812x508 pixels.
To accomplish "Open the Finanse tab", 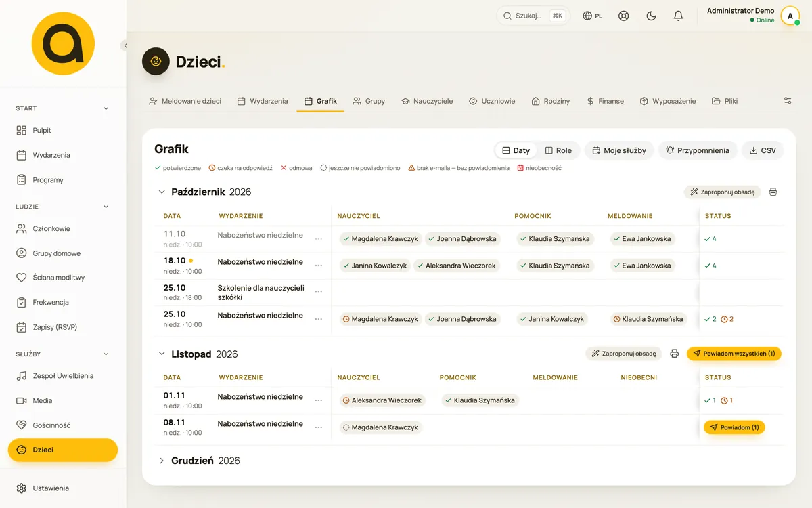I will point(605,101).
